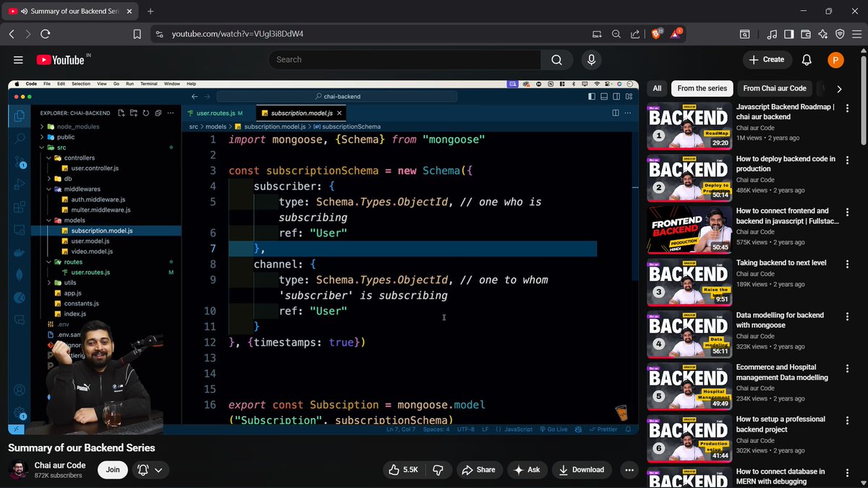The height and width of the screenshot is (488, 868).
Task: Click the Ask button under the video
Action: 527,469
